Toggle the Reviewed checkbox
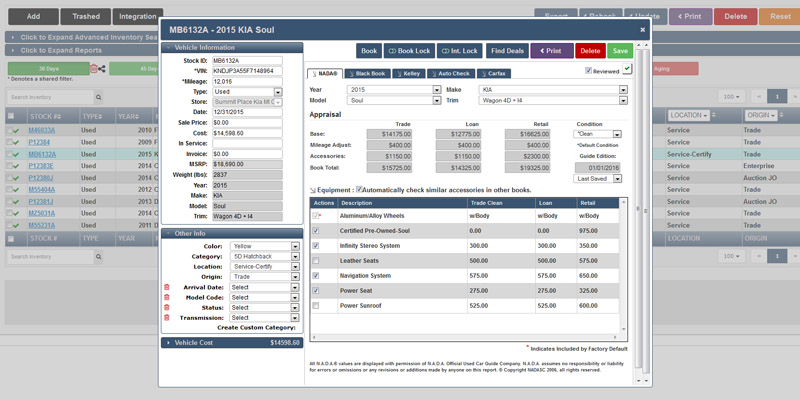Screen dimensions: 800x400 pyautogui.click(x=588, y=71)
